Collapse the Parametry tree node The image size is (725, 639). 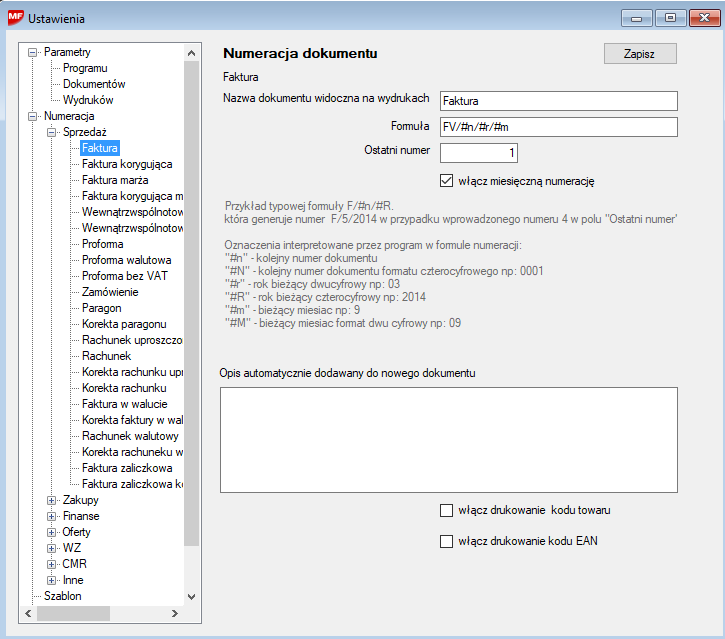click(34, 52)
